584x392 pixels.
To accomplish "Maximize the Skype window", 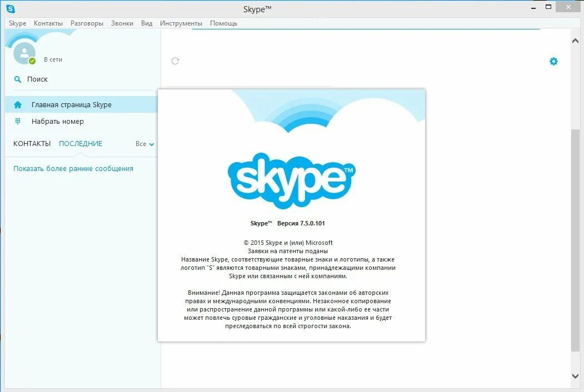I will [x=548, y=7].
